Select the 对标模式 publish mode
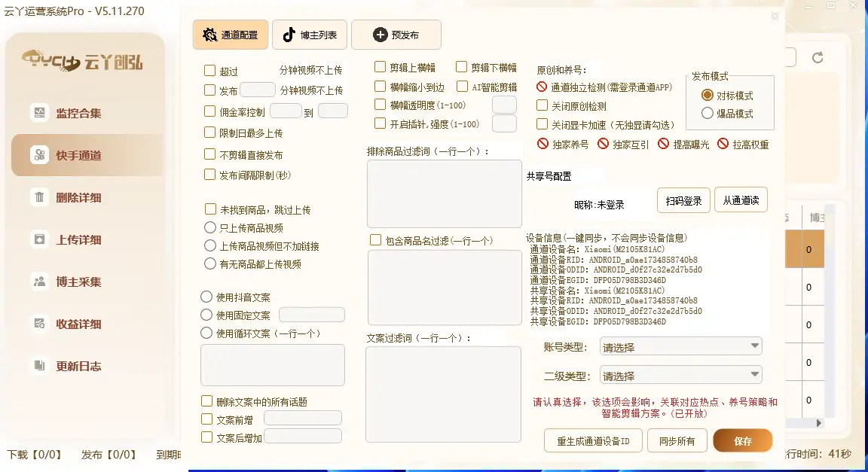The width and height of the screenshot is (868, 472). click(708, 95)
